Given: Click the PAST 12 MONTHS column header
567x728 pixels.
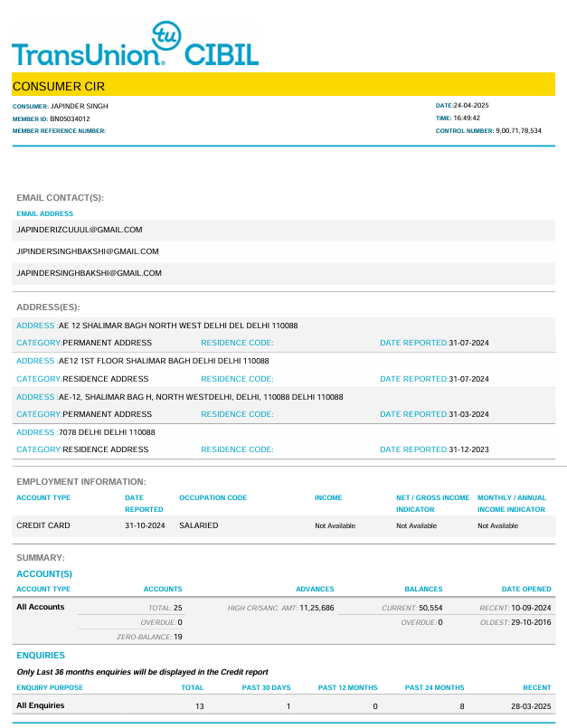Looking at the screenshot, I should 348,687.
